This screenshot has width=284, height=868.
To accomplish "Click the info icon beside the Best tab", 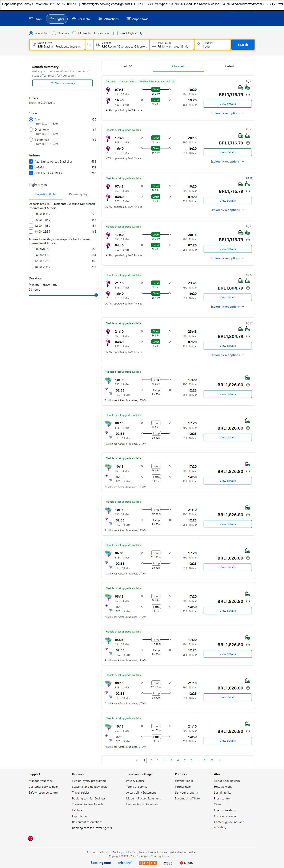I will 131,67.
